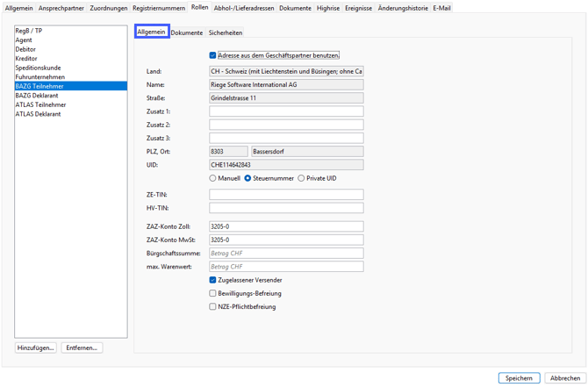588x387 pixels.
Task: Uncheck 'Adresse aus dem Geschäftspartner benutzen' checkbox
Action: coord(212,55)
